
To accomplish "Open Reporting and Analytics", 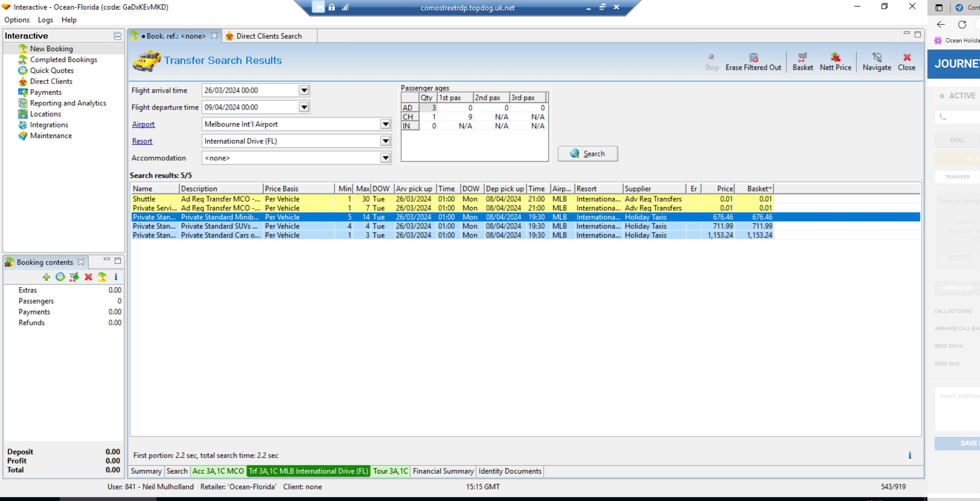I will pyautogui.click(x=68, y=103).
